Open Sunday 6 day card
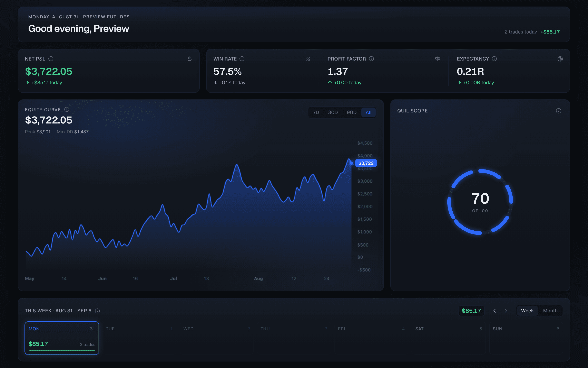The image size is (588, 368). pos(526,338)
